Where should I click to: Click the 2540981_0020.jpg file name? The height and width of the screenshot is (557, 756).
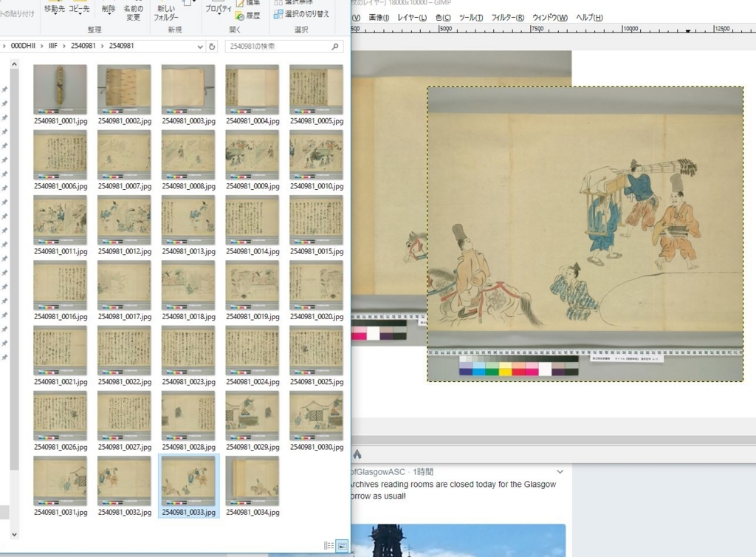pyautogui.click(x=317, y=317)
